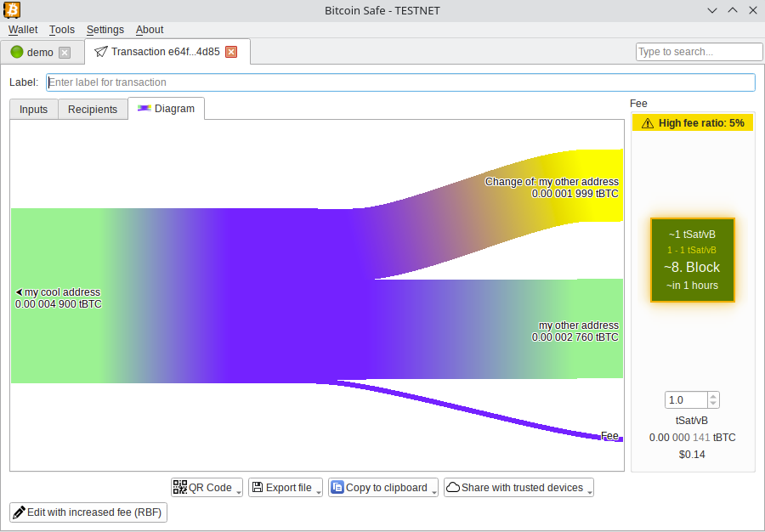The image size is (765, 532).
Task: Switch to the Recipients tab
Action: tap(93, 110)
